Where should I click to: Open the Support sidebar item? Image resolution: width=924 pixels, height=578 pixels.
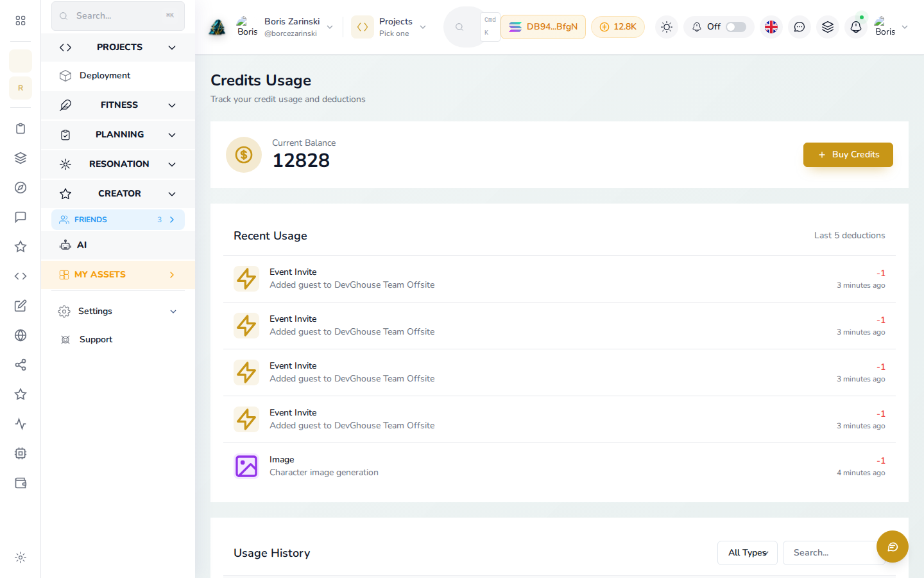(x=118, y=340)
